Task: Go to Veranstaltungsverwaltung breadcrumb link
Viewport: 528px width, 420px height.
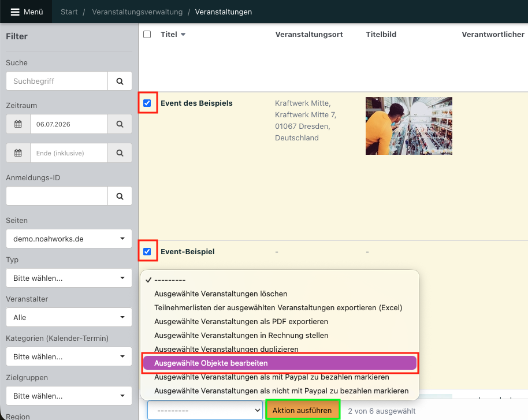Action: tap(137, 12)
